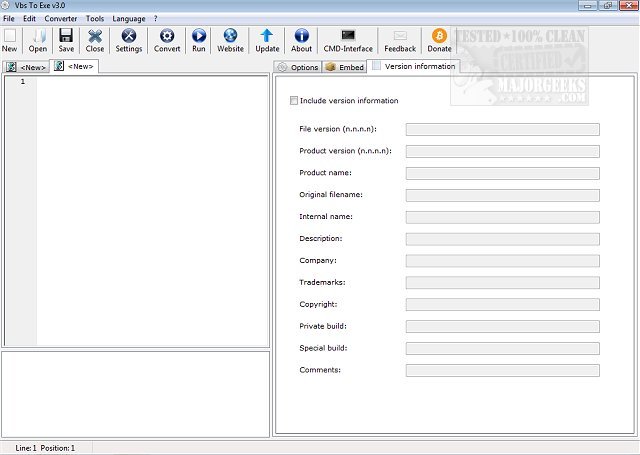Screen dimensions: 640x455
Task: Click the Copyright input field
Action: (502, 304)
